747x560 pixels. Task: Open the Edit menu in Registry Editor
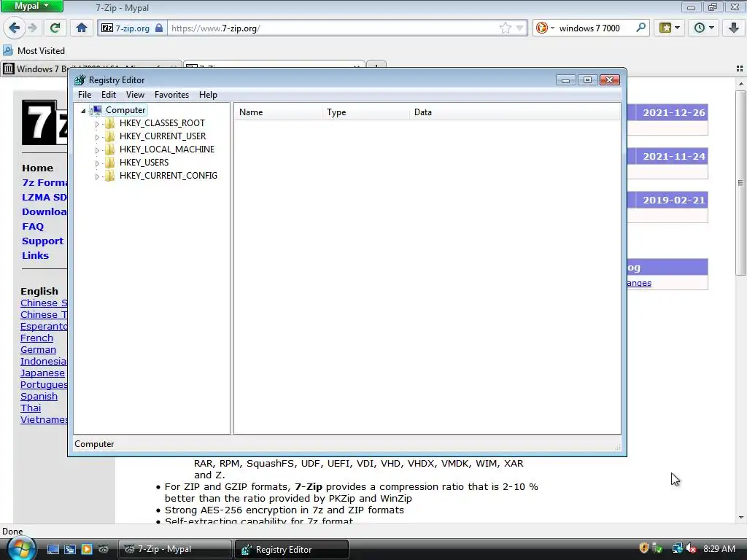[109, 95]
